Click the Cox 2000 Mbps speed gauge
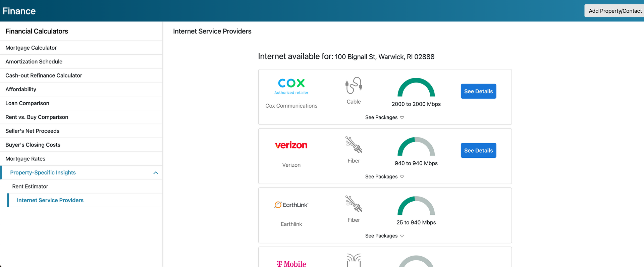Viewport: 644px width, 267px height. (x=416, y=88)
